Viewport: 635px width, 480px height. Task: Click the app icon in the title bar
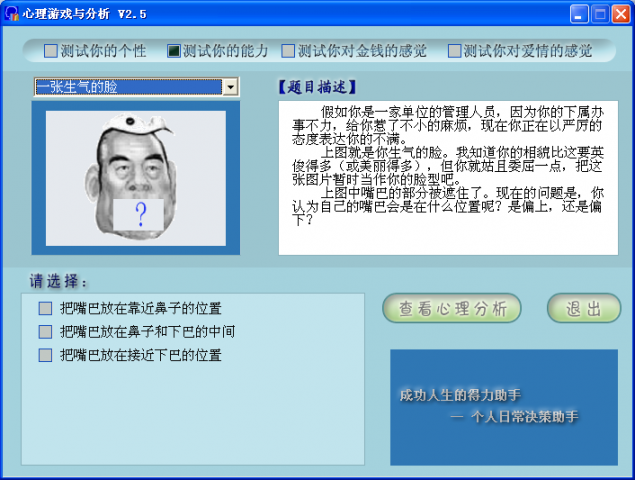tap(12, 13)
